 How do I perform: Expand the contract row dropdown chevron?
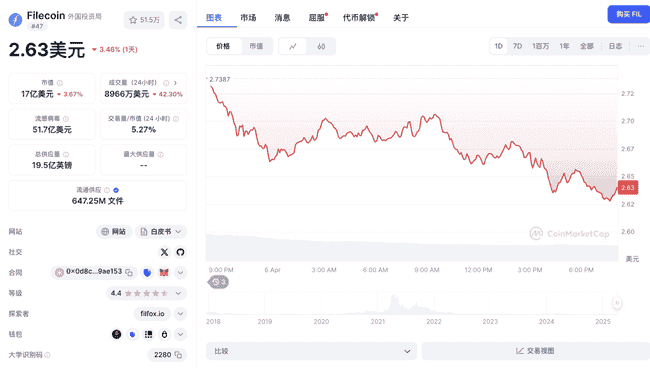coord(180,272)
